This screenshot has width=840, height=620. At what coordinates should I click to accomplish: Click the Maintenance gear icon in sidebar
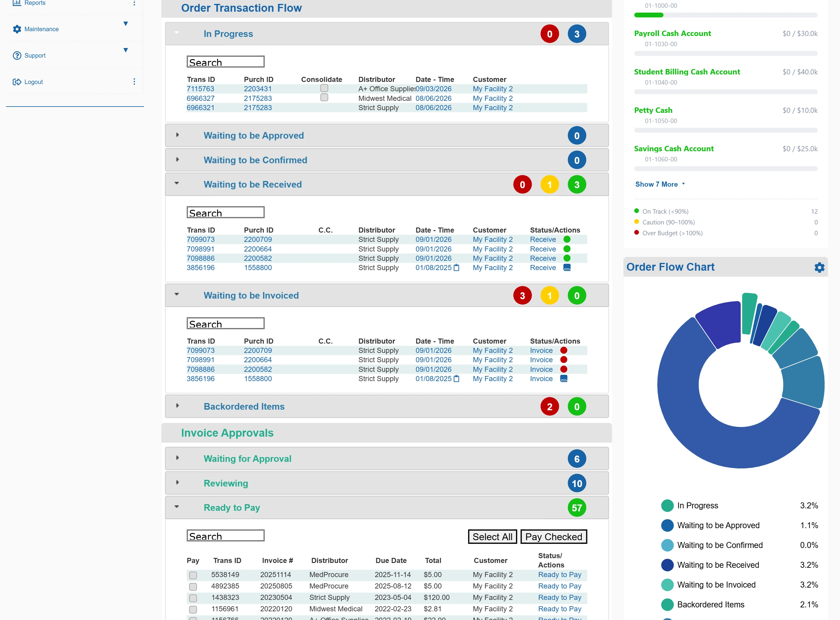coord(17,29)
